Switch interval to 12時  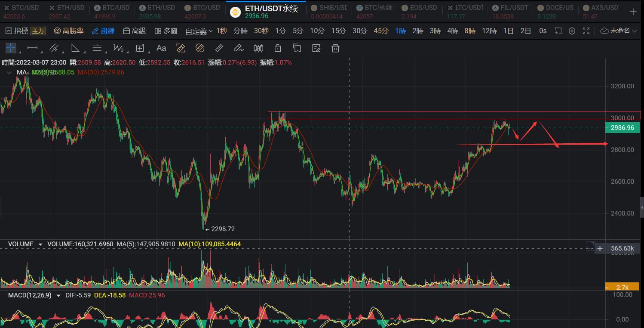pos(489,31)
